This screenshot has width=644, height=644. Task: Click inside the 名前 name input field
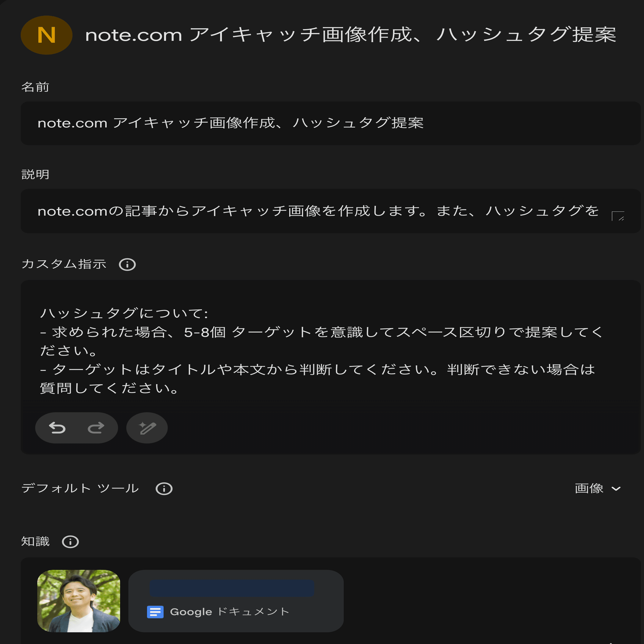click(311, 123)
